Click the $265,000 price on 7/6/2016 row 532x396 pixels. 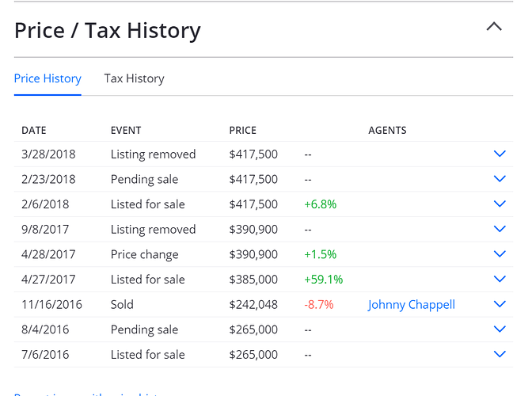click(253, 355)
